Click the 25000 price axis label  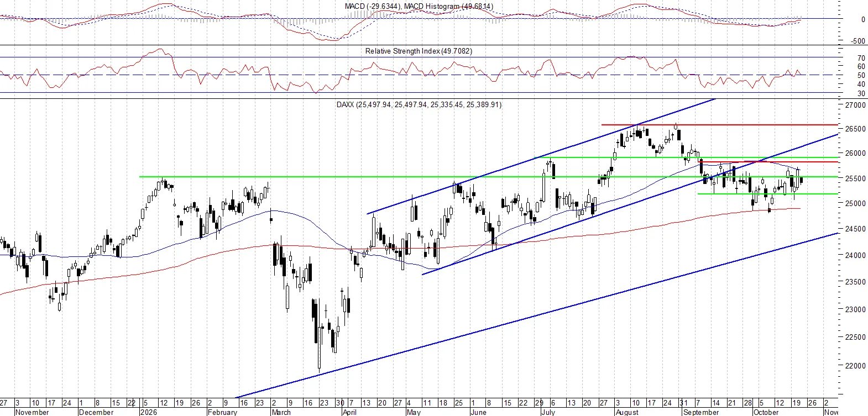tap(855, 203)
